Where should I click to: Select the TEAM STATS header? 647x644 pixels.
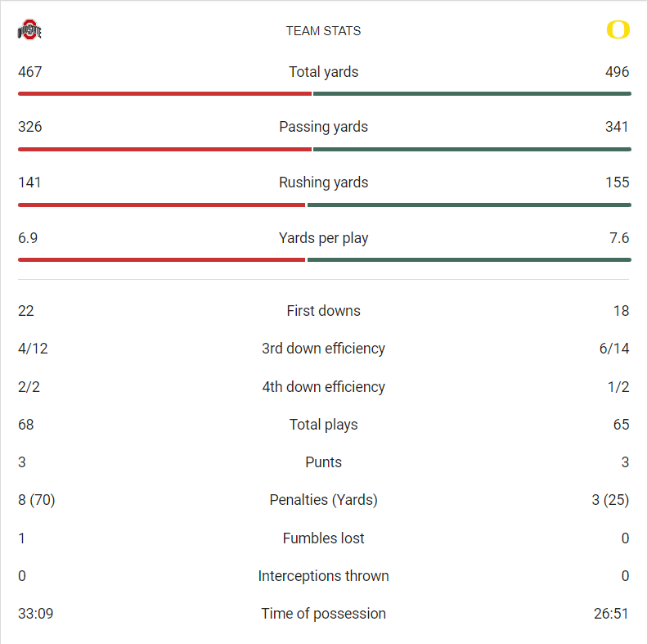pos(323,31)
